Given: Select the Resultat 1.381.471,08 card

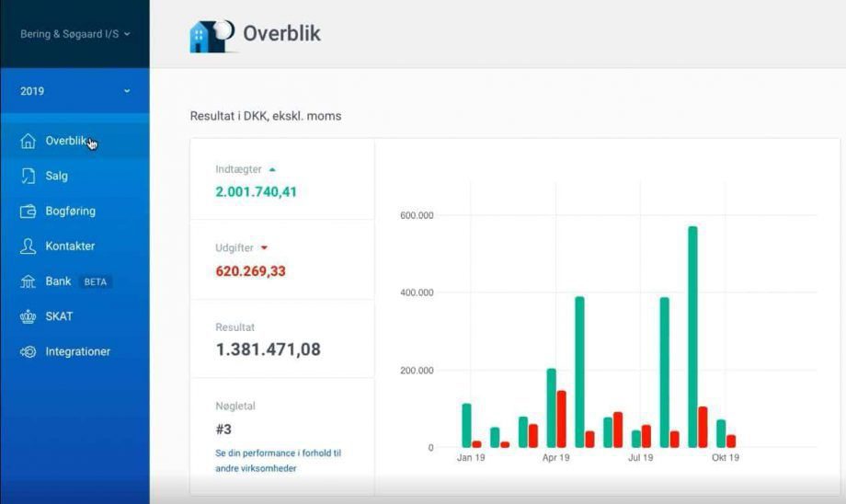Looking at the screenshot, I should tap(282, 338).
